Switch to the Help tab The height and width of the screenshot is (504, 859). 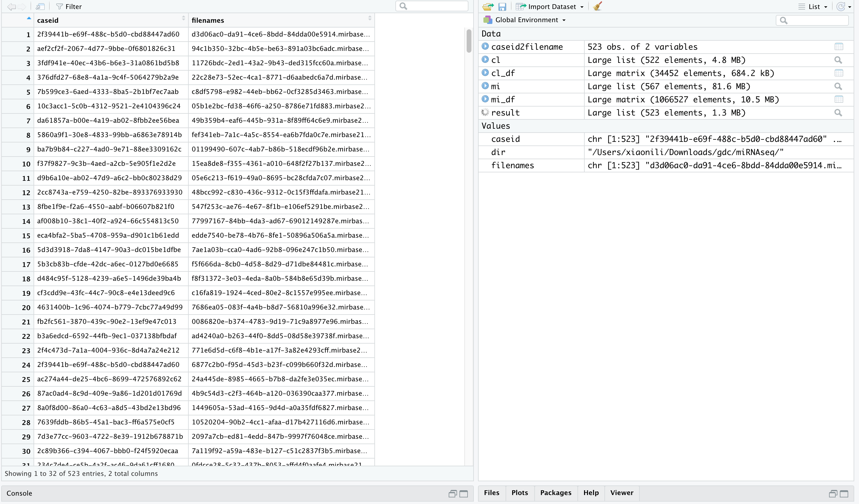coord(591,493)
